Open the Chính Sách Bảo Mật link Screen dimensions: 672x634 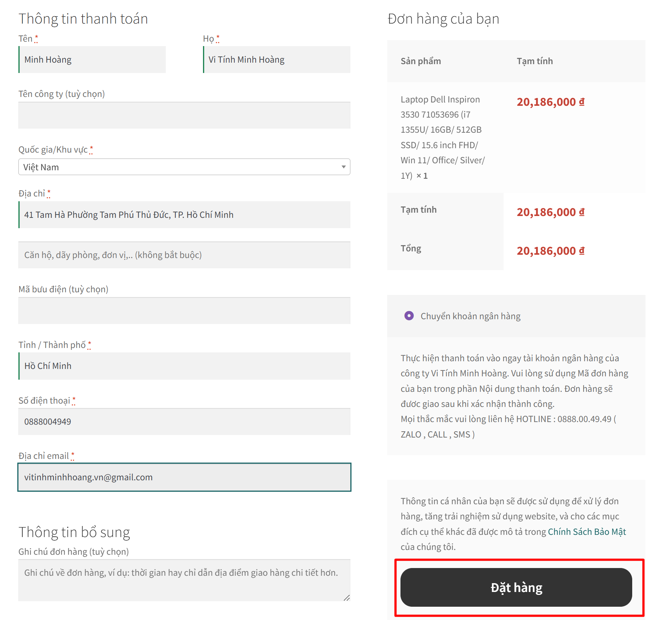[x=587, y=532]
